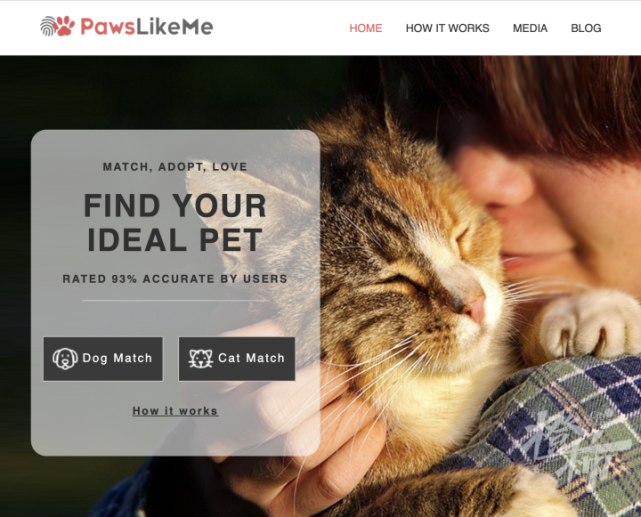
Task: Go to the HOME nav item
Action: (x=365, y=28)
